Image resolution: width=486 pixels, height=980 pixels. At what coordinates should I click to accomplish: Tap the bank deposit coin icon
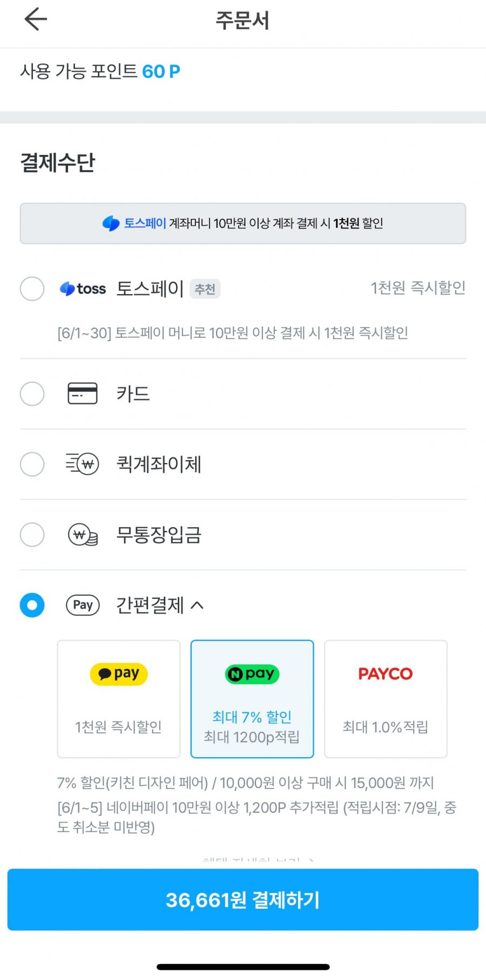coord(83,535)
